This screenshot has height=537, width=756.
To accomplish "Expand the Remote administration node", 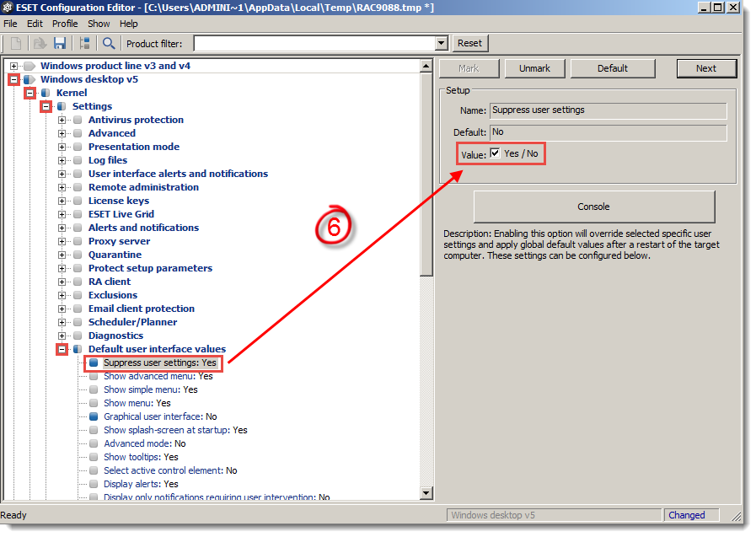I will (62, 187).
